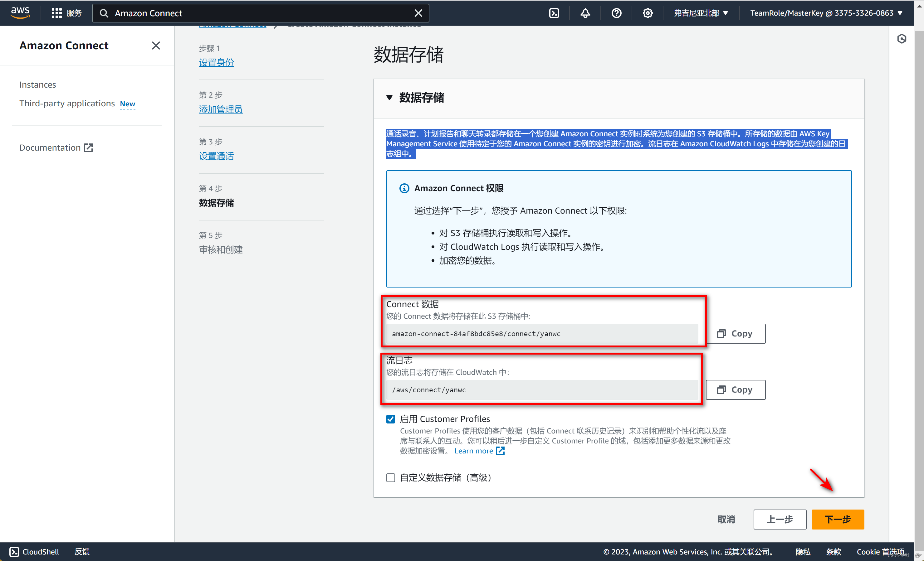This screenshot has width=924, height=561.
Task: Open Cookie 首选项
Action: point(881,552)
